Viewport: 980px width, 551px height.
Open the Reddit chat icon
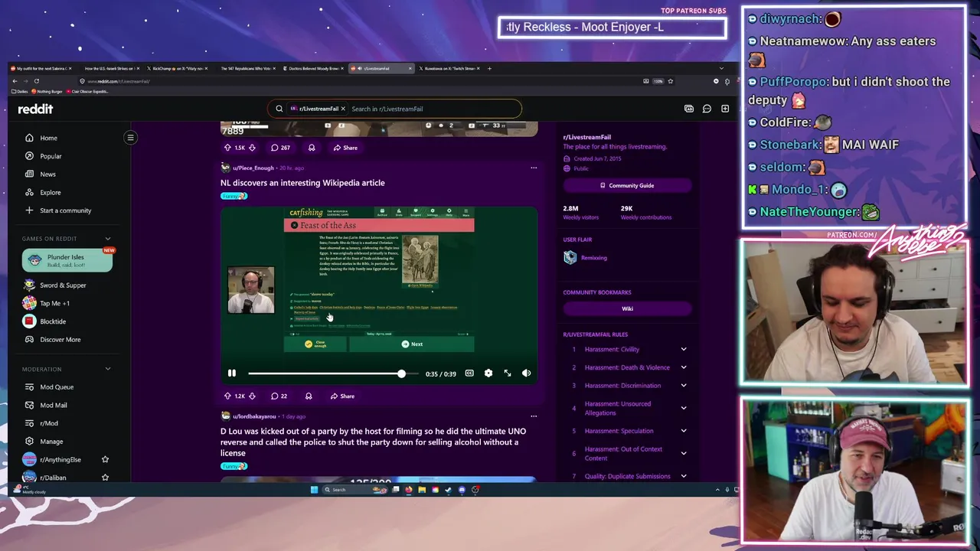coord(707,109)
